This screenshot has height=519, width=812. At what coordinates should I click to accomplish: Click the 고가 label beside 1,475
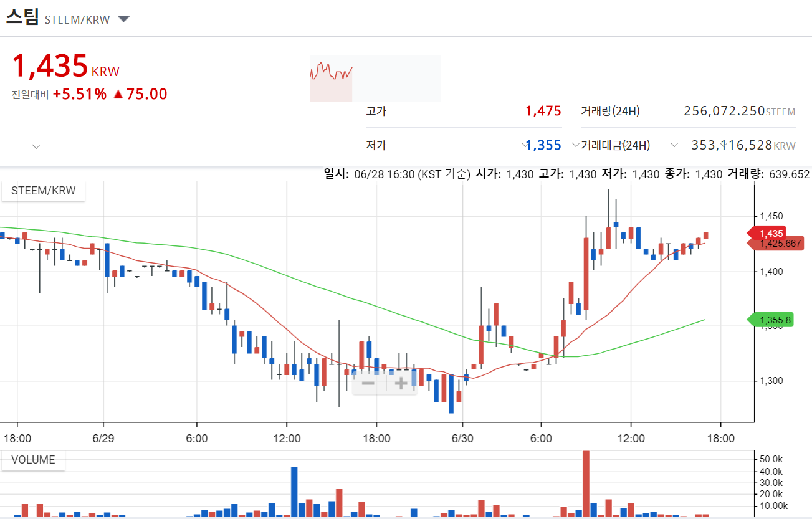coord(376,112)
